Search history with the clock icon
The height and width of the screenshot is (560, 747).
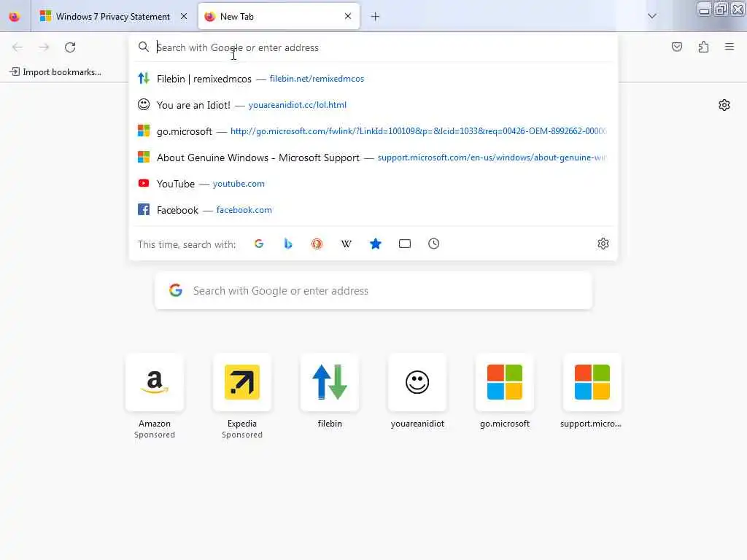(x=433, y=244)
